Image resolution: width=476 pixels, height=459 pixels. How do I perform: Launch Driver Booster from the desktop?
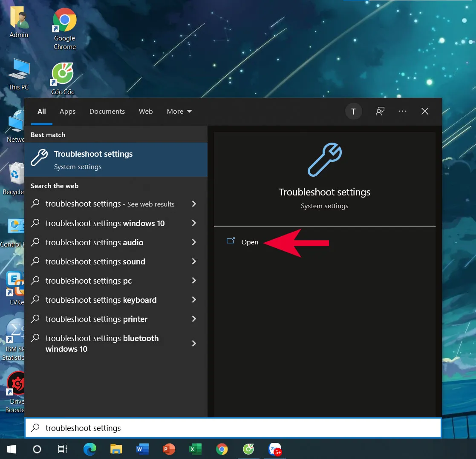coord(16,381)
